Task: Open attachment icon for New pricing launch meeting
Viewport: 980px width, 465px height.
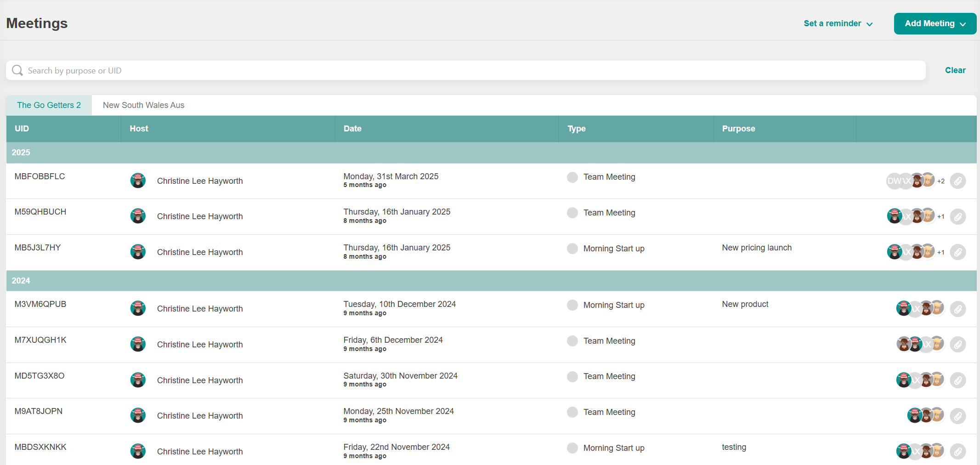Action: [957, 252]
